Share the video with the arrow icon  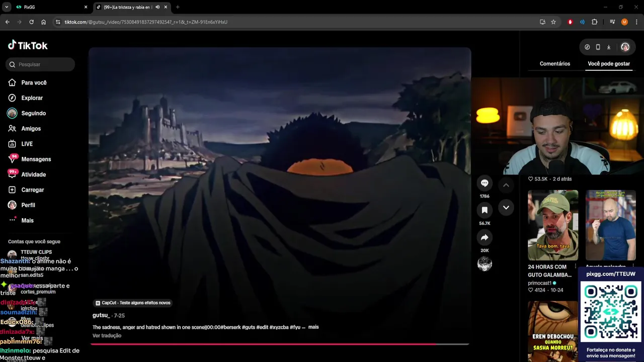click(x=485, y=237)
